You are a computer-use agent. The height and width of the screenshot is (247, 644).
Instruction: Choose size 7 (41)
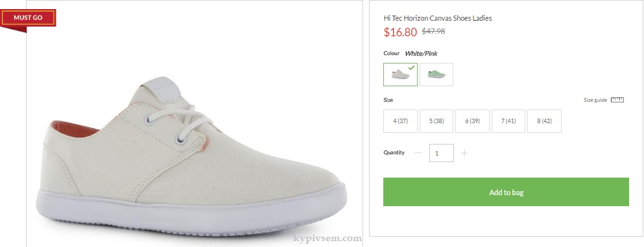[508, 121]
